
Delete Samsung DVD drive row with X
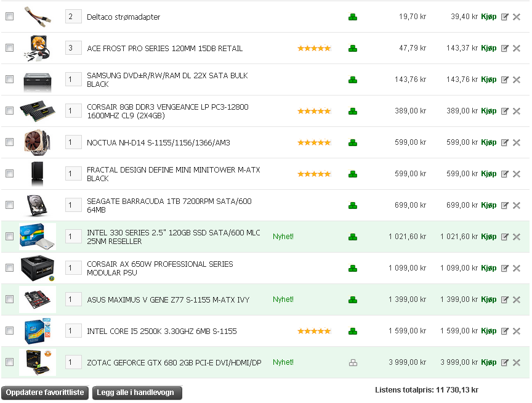(x=517, y=79)
